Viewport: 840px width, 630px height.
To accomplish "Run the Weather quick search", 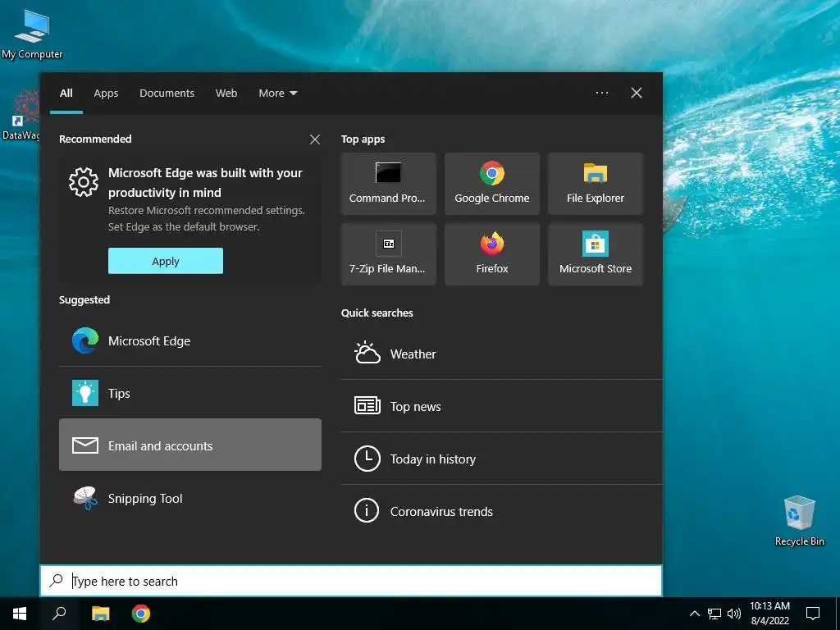I will (501, 354).
